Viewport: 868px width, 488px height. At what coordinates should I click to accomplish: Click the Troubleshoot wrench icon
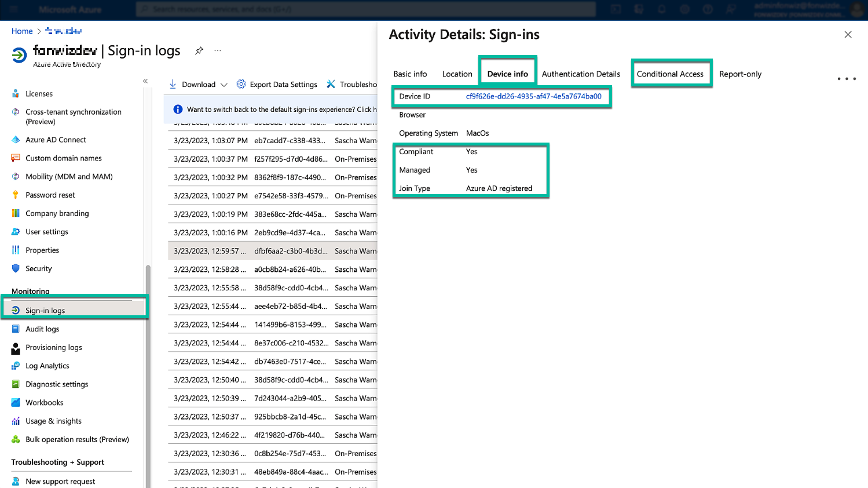tap(331, 85)
